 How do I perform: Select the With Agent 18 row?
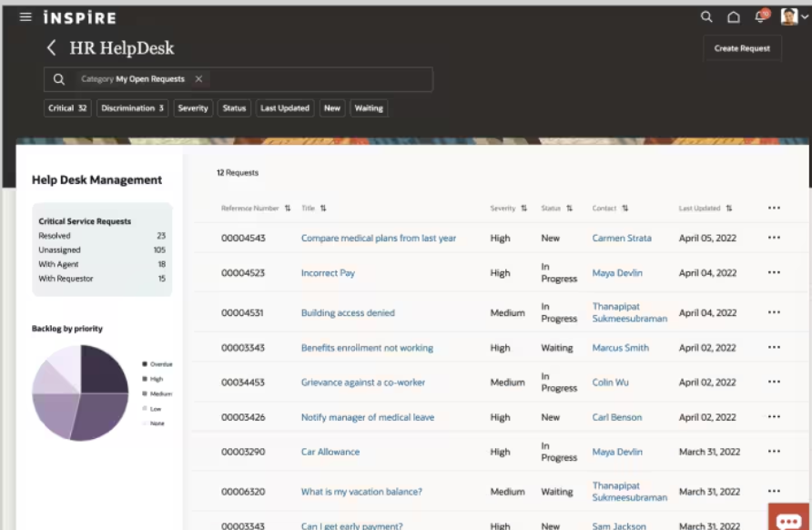[102, 264]
